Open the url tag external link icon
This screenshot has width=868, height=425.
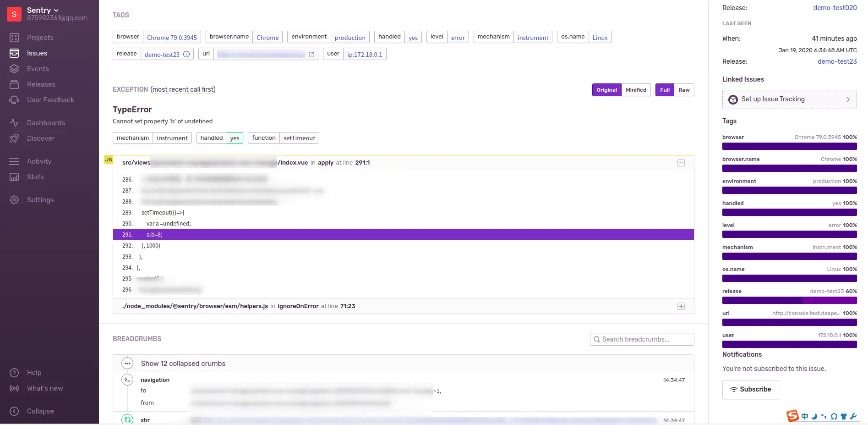tap(311, 55)
